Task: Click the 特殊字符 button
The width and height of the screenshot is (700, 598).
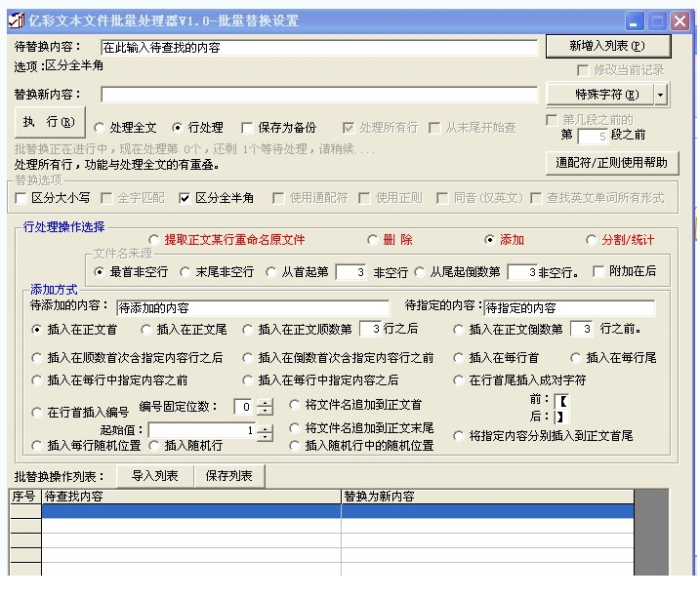Action: tap(600, 95)
